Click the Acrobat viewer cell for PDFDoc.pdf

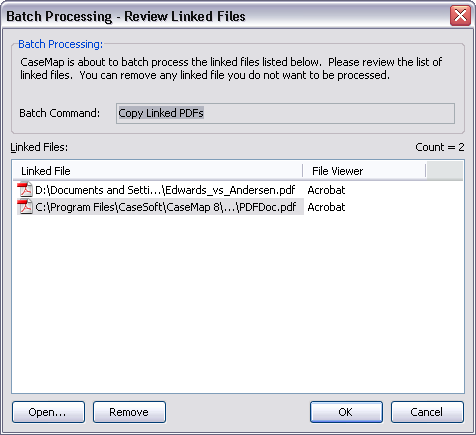coord(326,207)
